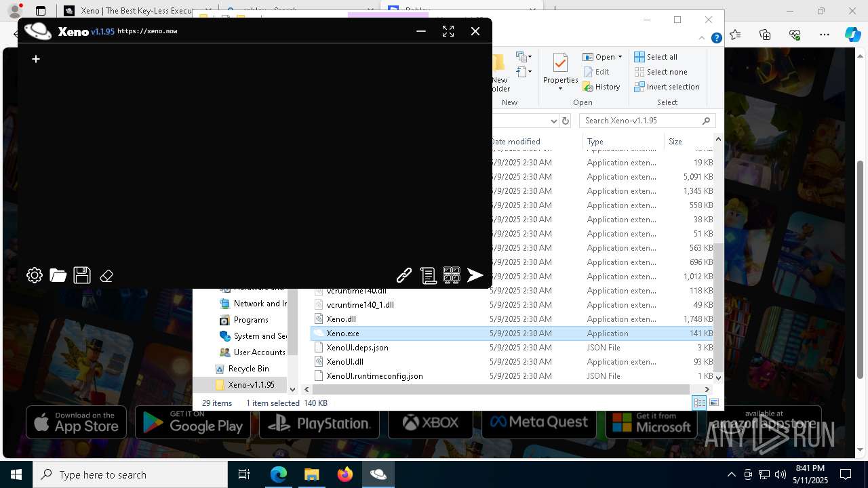Open Windows Start menu

coord(16,474)
